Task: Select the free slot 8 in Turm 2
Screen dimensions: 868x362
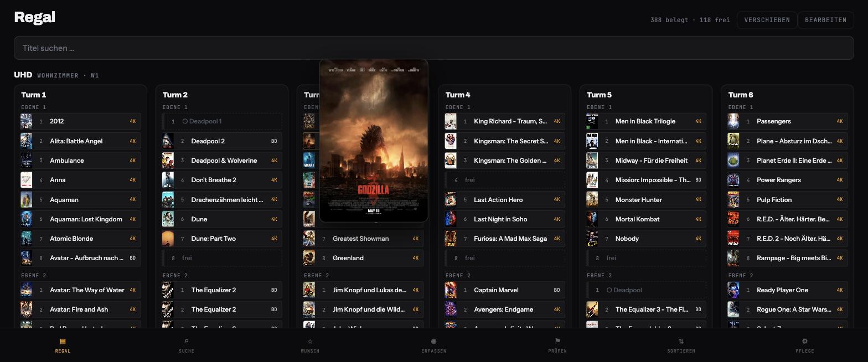Action: click(x=222, y=258)
